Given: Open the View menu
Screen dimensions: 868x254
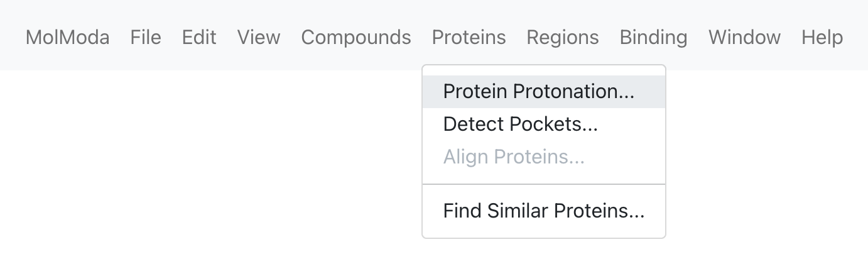Looking at the screenshot, I should [259, 37].
